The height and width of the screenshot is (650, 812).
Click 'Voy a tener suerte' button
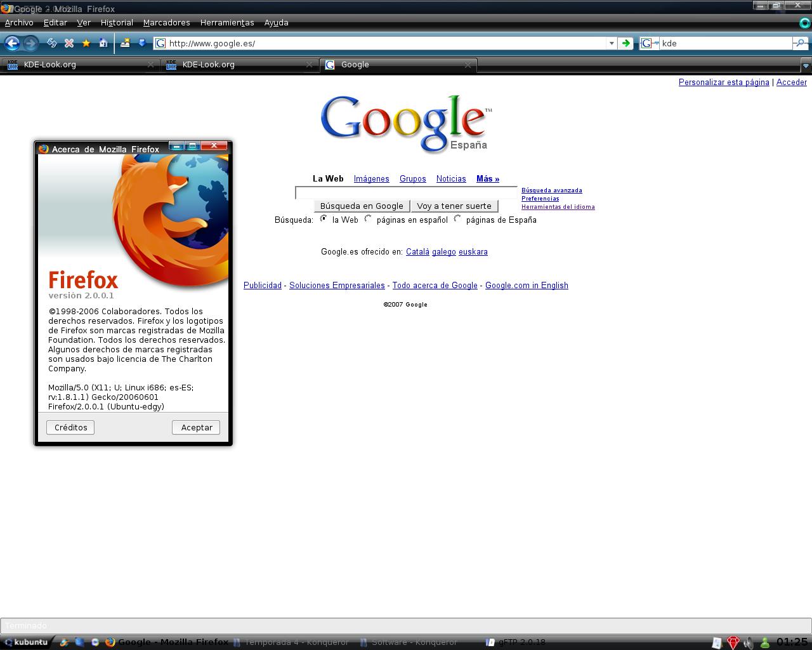click(454, 206)
